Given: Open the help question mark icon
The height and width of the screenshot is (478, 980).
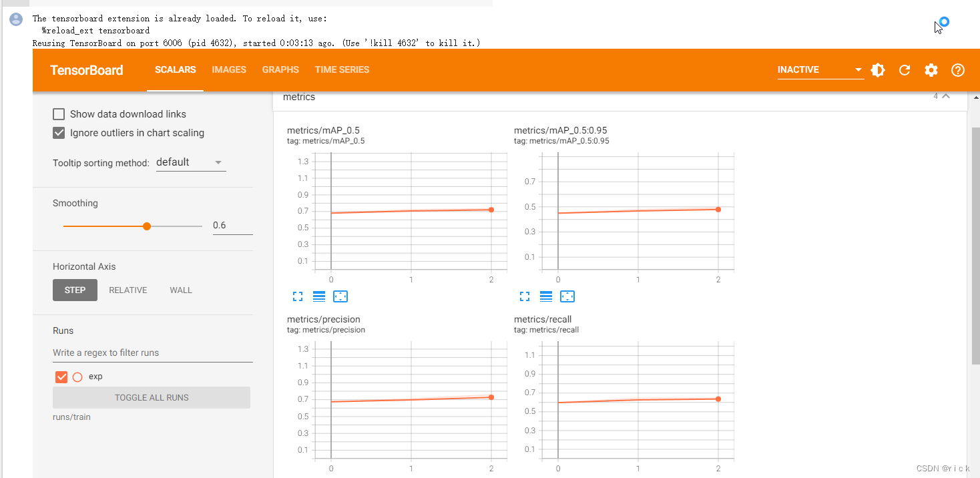Looking at the screenshot, I should (x=958, y=70).
